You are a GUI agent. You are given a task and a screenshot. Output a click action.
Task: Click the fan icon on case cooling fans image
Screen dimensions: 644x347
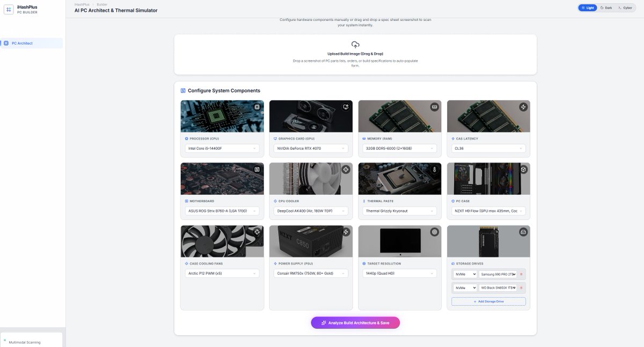257,232
